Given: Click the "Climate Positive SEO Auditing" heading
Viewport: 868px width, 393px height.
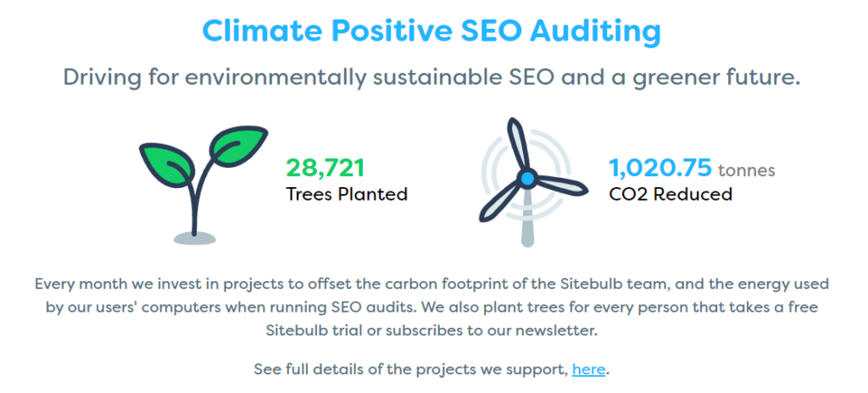Looking at the screenshot, I should pos(431,31).
